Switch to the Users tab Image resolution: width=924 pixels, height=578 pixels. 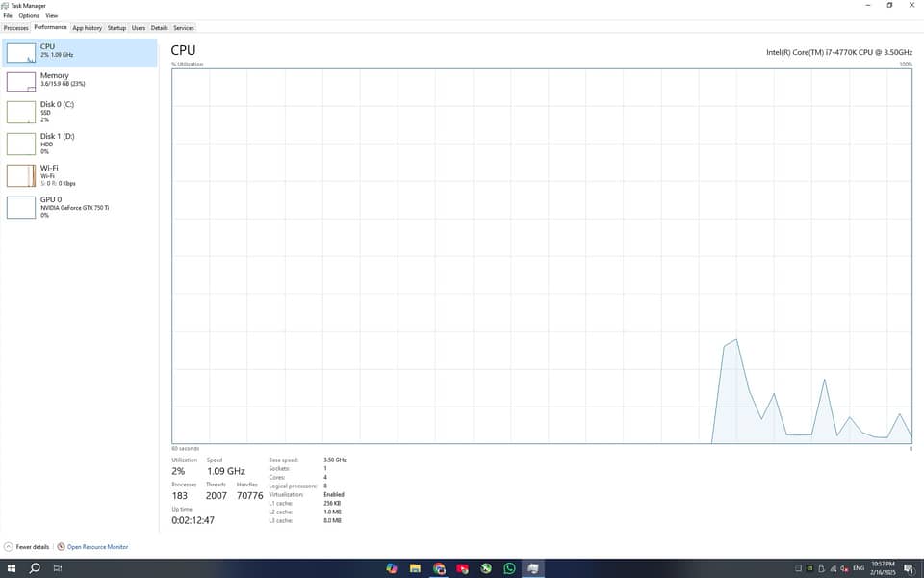[139, 28]
